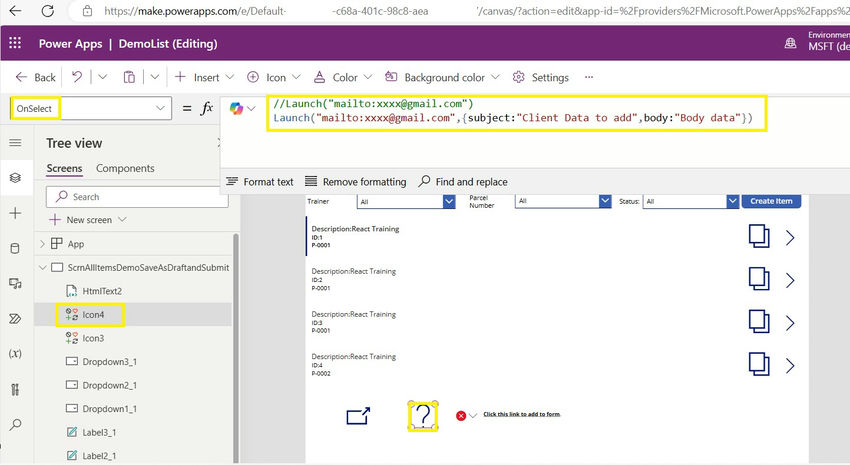Open Find and replace
This screenshot has height=465, width=850.
pos(463,182)
